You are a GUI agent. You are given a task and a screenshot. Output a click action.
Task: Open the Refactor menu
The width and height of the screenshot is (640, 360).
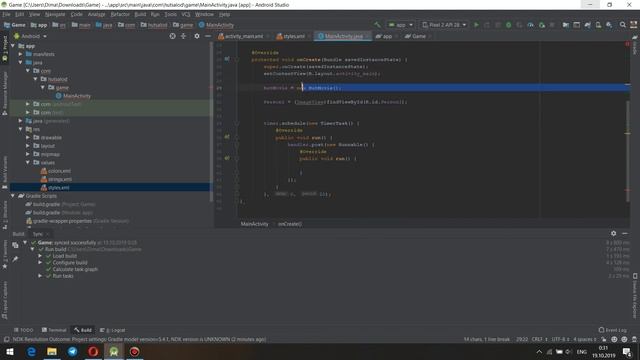pyautogui.click(x=120, y=14)
